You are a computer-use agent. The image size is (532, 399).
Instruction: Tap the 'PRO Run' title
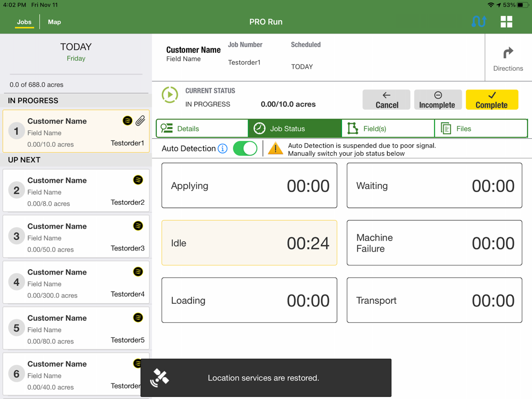pyautogui.click(x=265, y=22)
